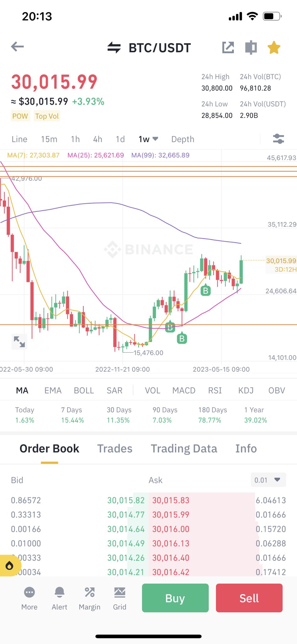Viewport: 297px width, 644px height.
Task: Tap ask quantity 6.04613
Action: [x=271, y=500]
